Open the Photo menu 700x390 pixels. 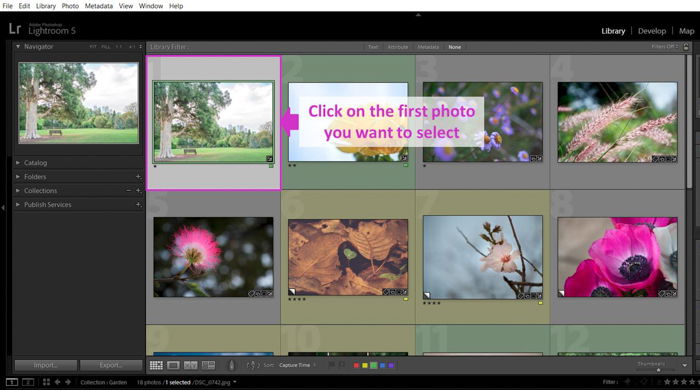point(70,6)
